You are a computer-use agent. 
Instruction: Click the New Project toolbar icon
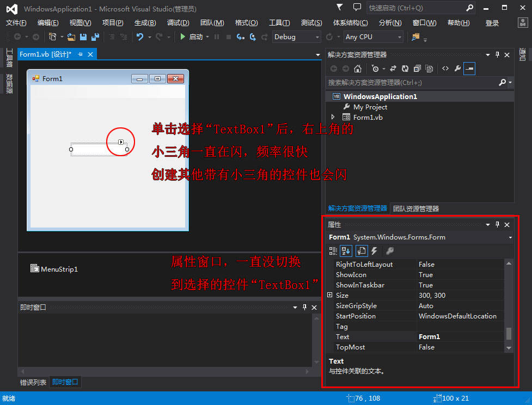click(53, 36)
